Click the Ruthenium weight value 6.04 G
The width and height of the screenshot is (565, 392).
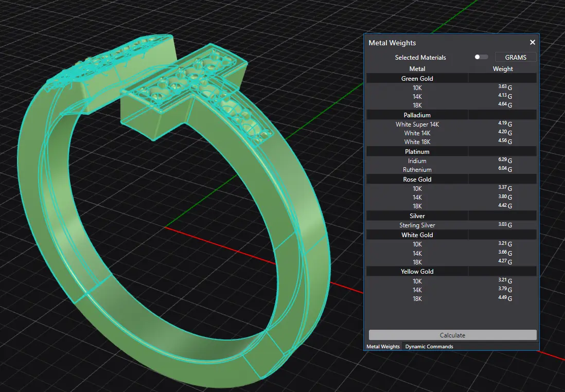504,169
